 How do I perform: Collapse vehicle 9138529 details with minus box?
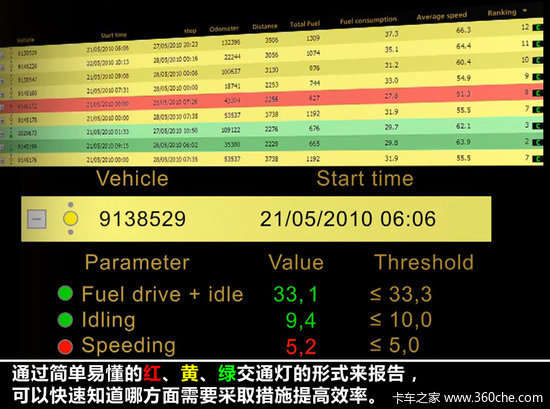[x=37, y=219]
